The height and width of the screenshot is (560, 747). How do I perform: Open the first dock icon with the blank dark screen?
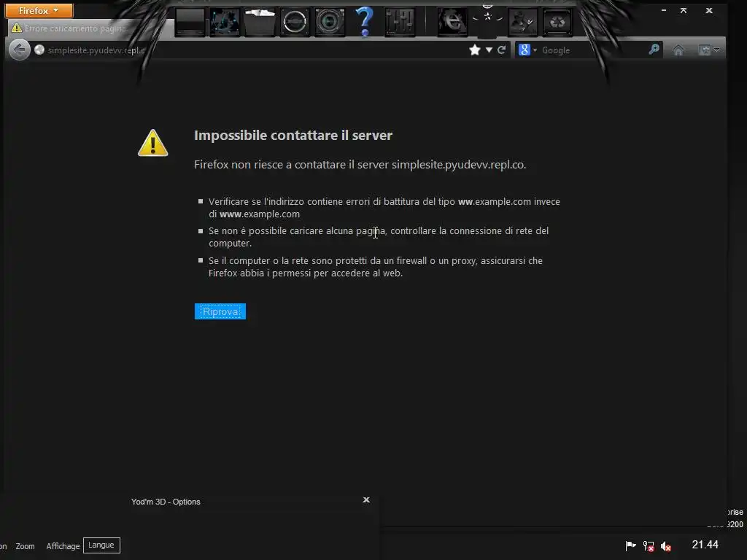click(x=190, y=21)
